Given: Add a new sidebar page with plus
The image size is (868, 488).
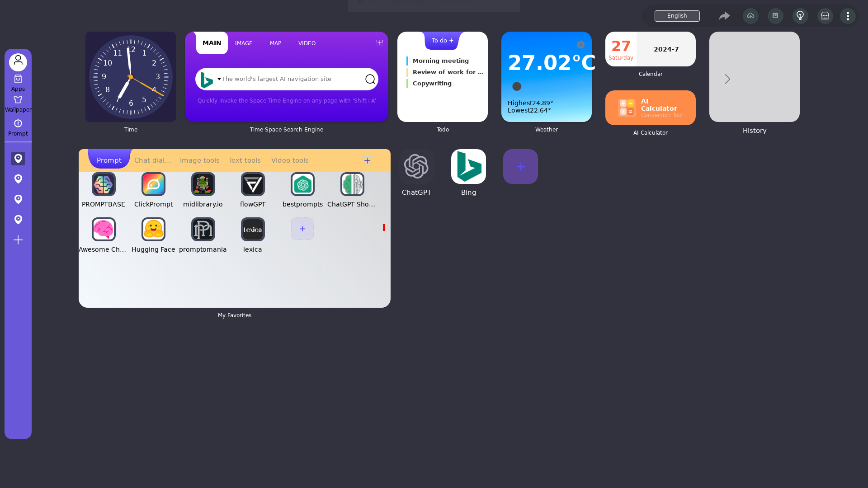Looking at the screenshot, I should (18, 240).
